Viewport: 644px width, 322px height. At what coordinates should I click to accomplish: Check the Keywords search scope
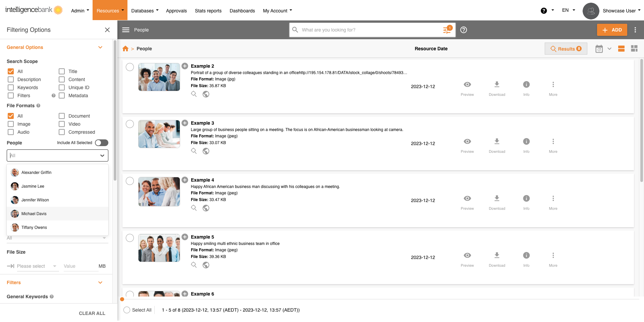coord(11,87)
